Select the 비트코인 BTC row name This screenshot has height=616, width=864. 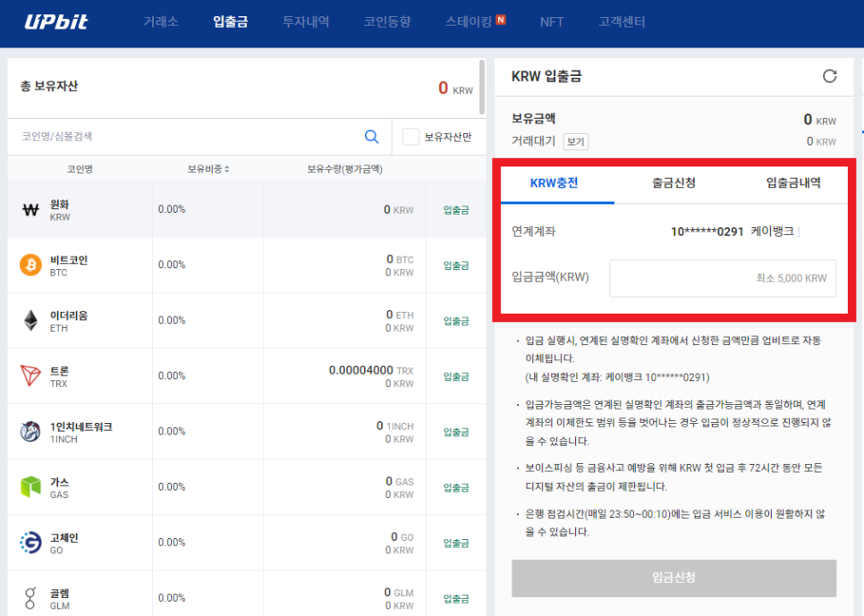pos(68,266)
